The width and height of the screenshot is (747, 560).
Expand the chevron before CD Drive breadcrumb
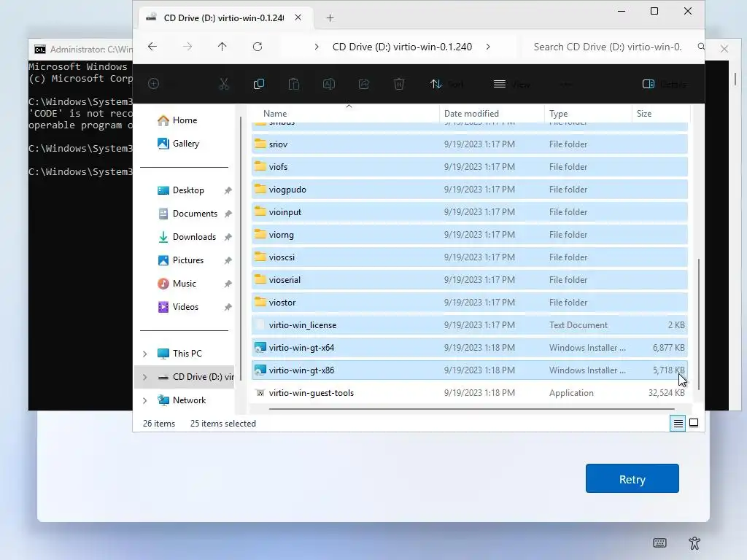coord(317,47)
